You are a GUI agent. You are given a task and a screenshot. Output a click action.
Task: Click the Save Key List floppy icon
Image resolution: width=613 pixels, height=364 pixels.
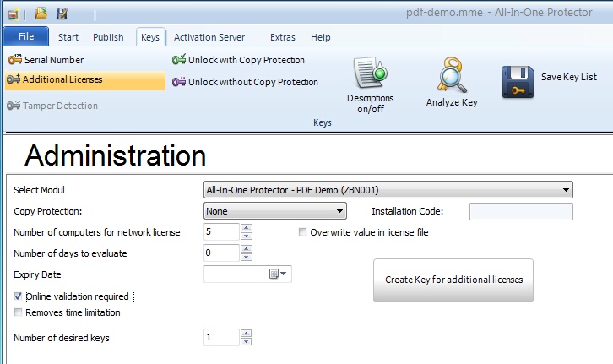[x=518, y=81]
